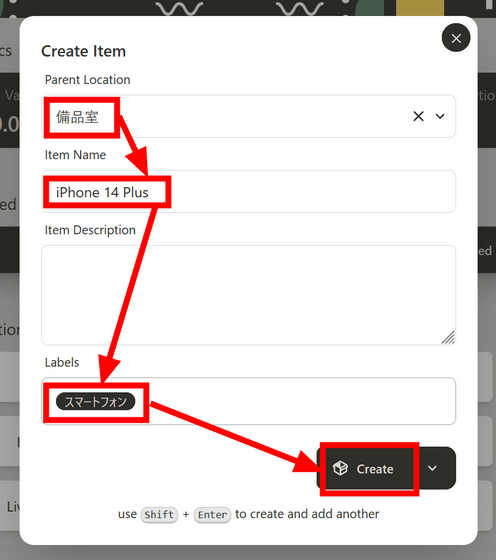Click the box icon on Create button
496x560 pixels.
click(340, 468)
